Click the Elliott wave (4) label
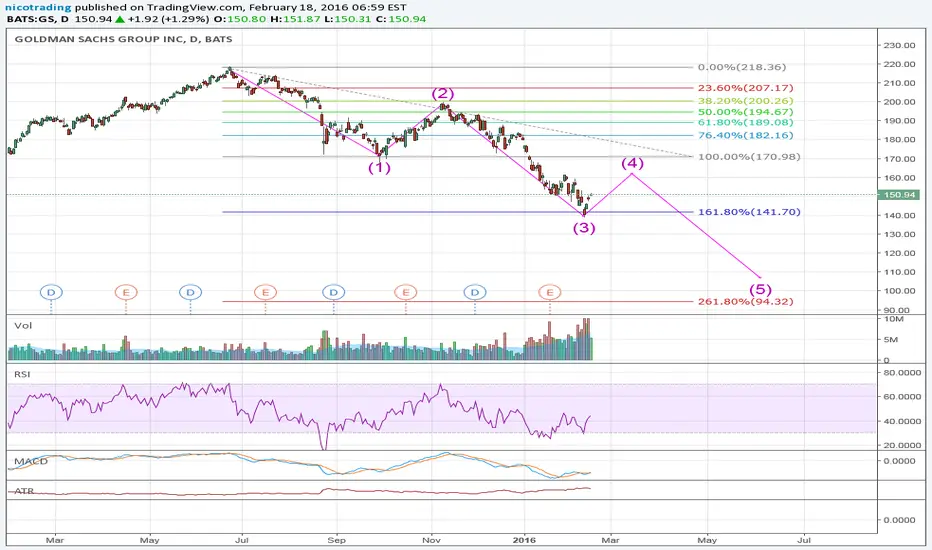 click(632, 163)
